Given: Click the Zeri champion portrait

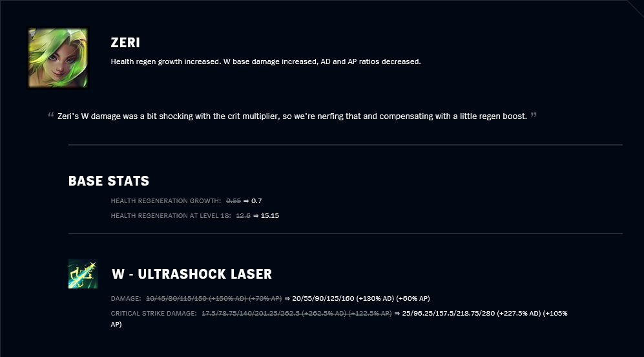Looking at the screenshot, I should coord(57,58).
